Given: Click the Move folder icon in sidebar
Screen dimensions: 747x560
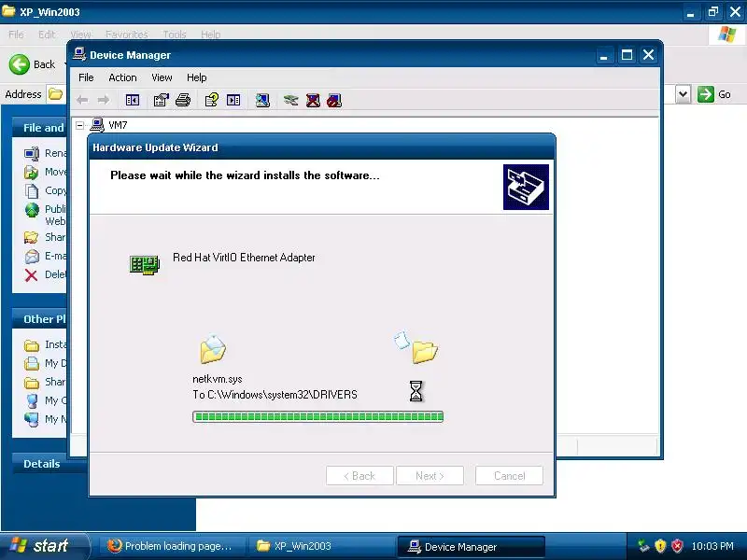Looking at the screenshot, I should [31, 173].
